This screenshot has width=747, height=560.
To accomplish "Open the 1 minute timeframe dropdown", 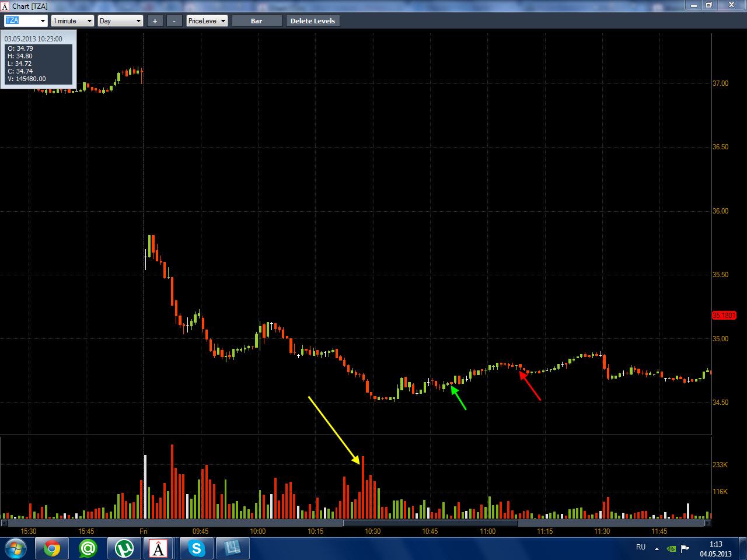I will [x=89, y=21].
